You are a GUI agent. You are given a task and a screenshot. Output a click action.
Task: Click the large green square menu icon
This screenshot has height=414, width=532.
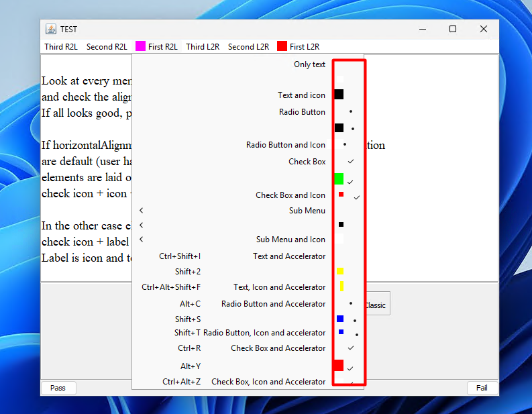pos(339,178)
